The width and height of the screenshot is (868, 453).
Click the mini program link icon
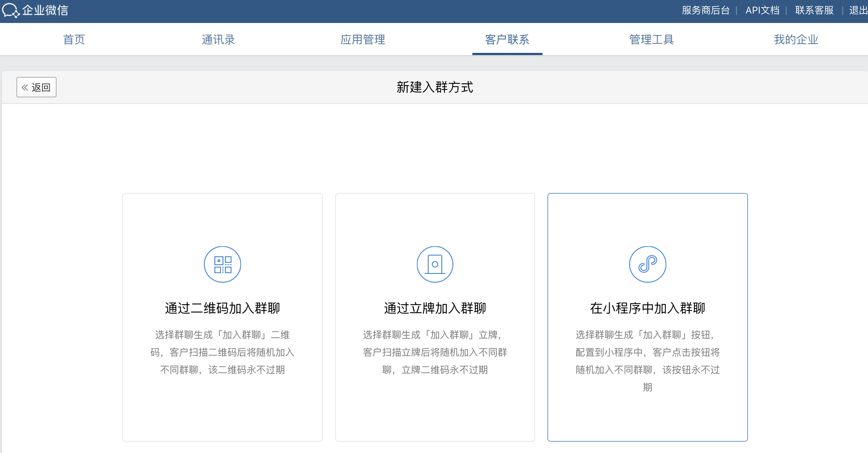pyautogui.click(x=647, y=264)
